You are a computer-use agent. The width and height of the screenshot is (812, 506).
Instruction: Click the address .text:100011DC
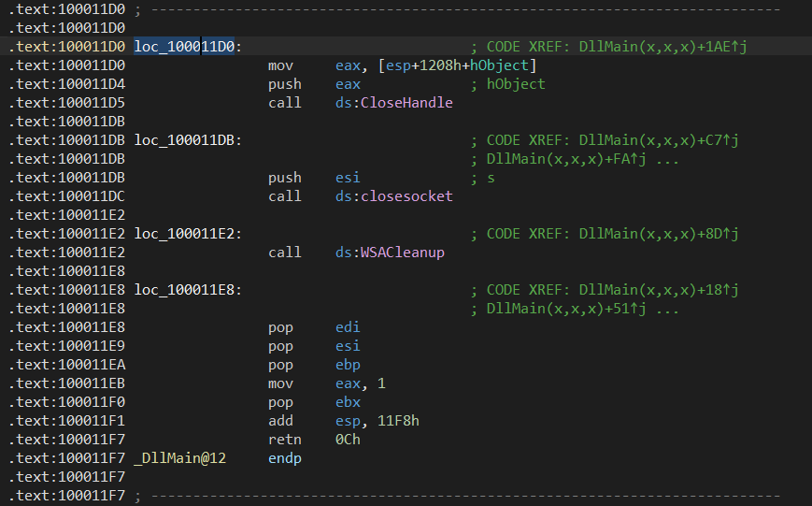pyautogui.click(x=66, y=196)
